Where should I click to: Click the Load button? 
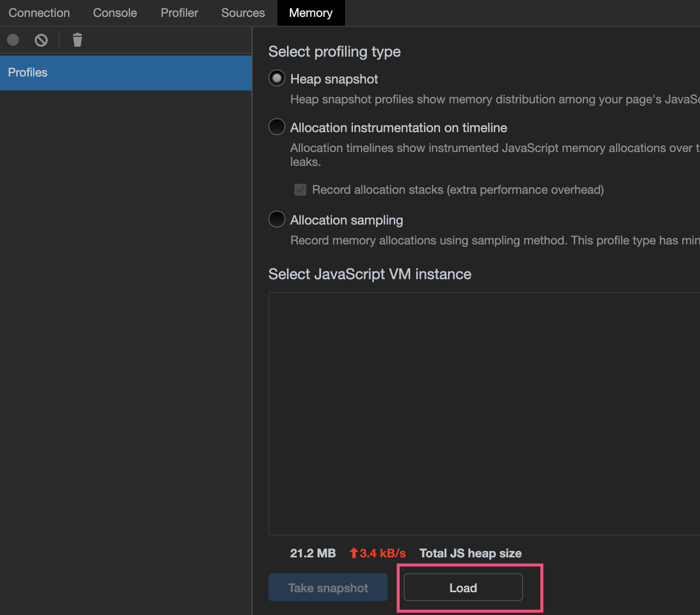pos(463,588)
